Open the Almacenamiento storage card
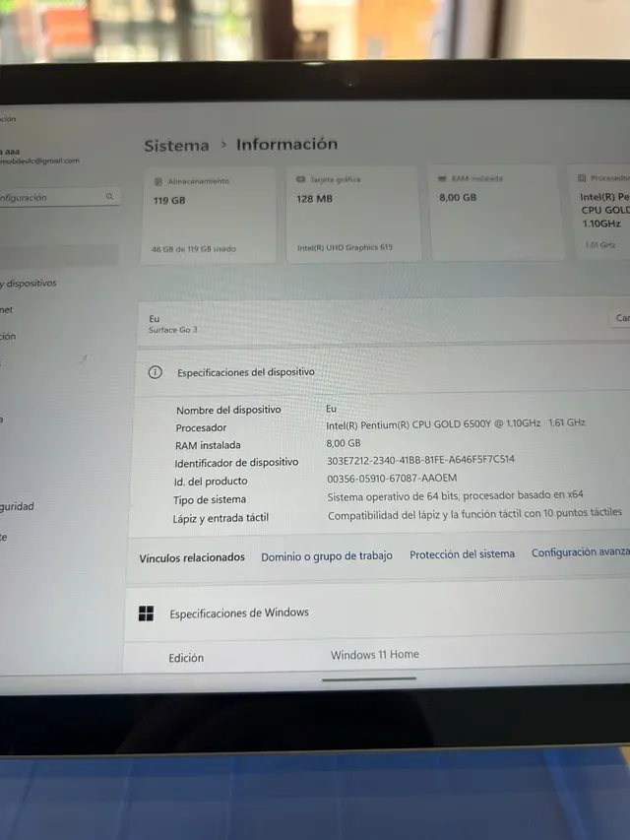 tap(209, 215)
